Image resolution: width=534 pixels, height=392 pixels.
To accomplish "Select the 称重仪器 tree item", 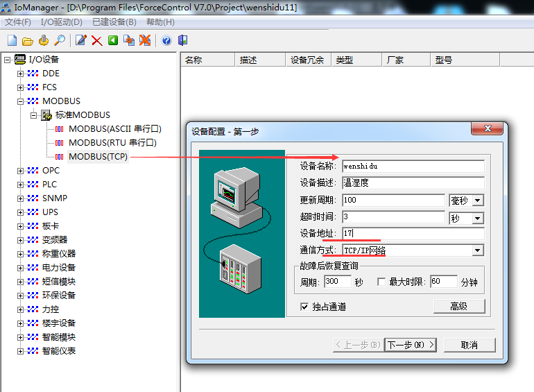I will 59,254.
